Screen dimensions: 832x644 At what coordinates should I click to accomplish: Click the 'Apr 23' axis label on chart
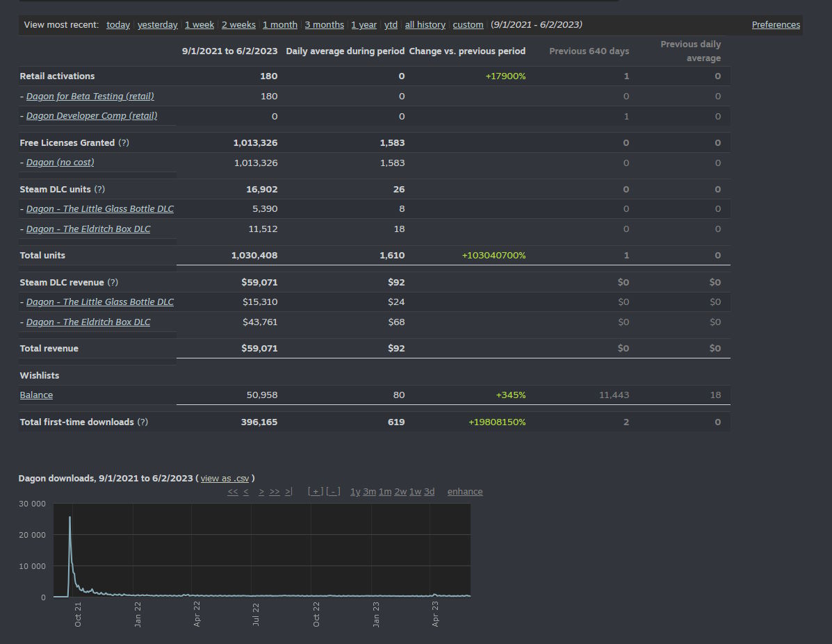pos(435,614)
